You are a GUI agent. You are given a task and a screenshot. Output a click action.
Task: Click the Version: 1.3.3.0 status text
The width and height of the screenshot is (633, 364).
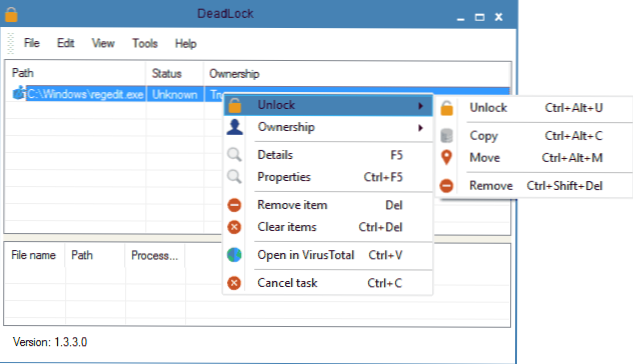[50, 342]
